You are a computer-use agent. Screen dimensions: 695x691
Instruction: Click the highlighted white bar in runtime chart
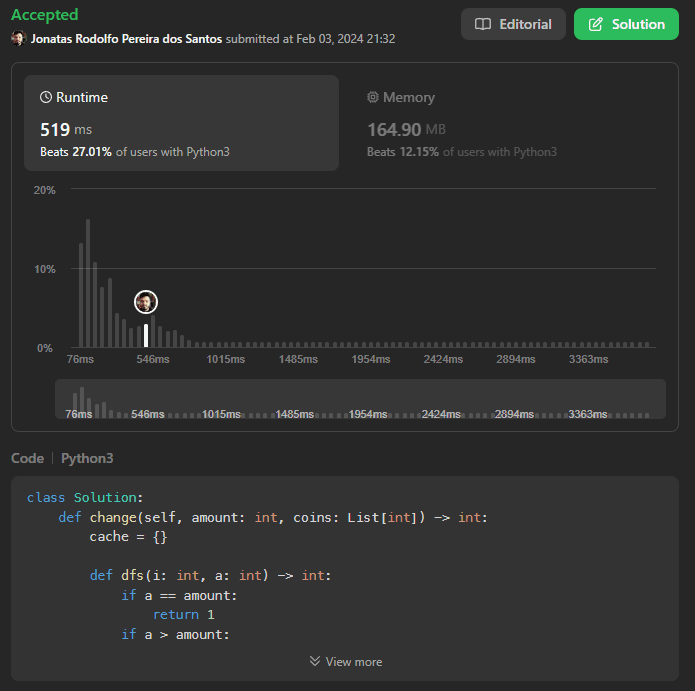146,335
